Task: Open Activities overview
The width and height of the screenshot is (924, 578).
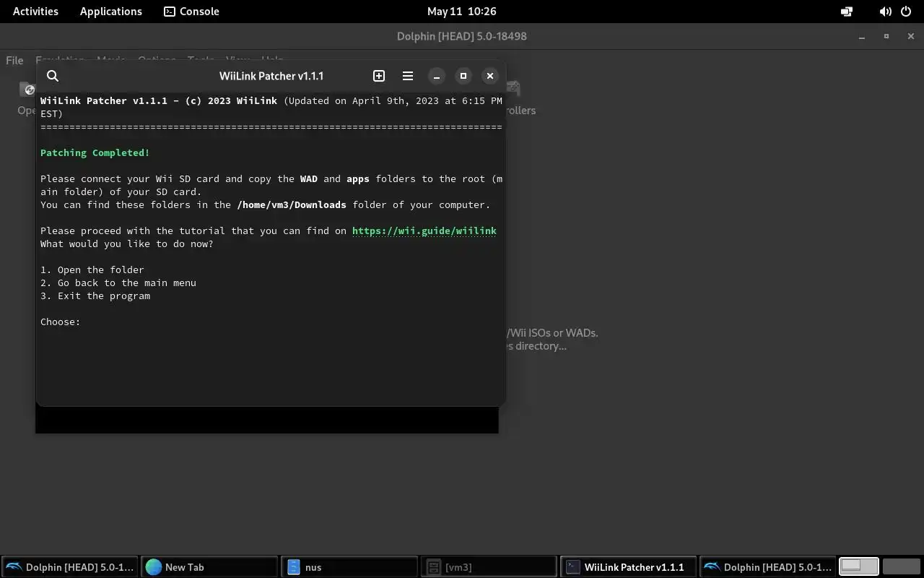Action: click(x=35, y=12)
